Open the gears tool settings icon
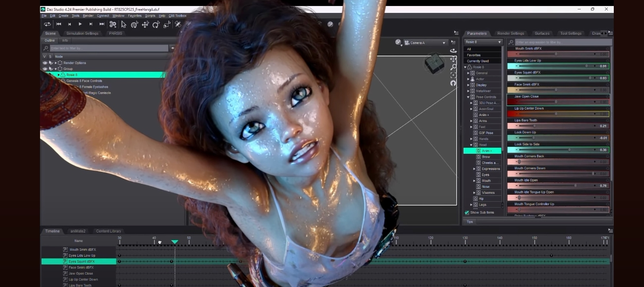 (113, 24)
